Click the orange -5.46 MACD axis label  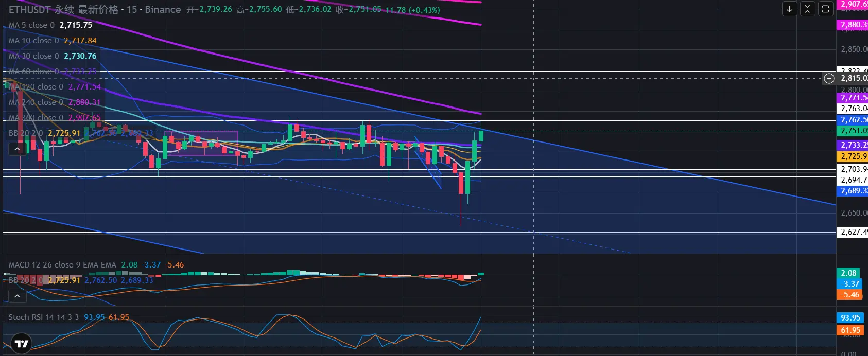coord(848,295)
